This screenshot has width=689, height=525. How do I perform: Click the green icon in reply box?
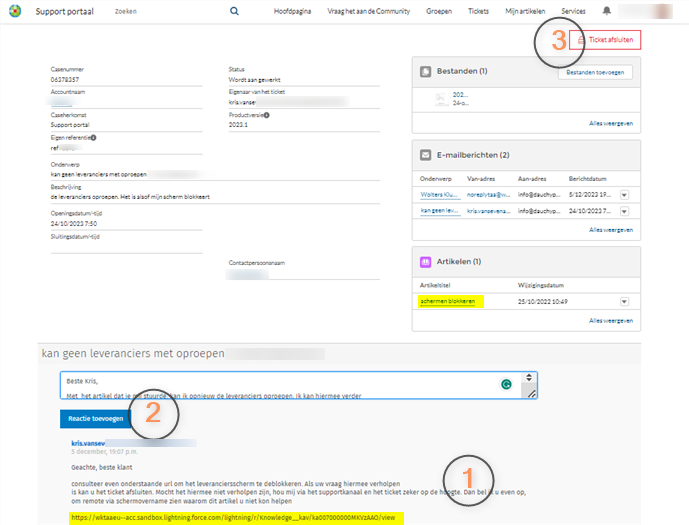[x=506, y=384]
